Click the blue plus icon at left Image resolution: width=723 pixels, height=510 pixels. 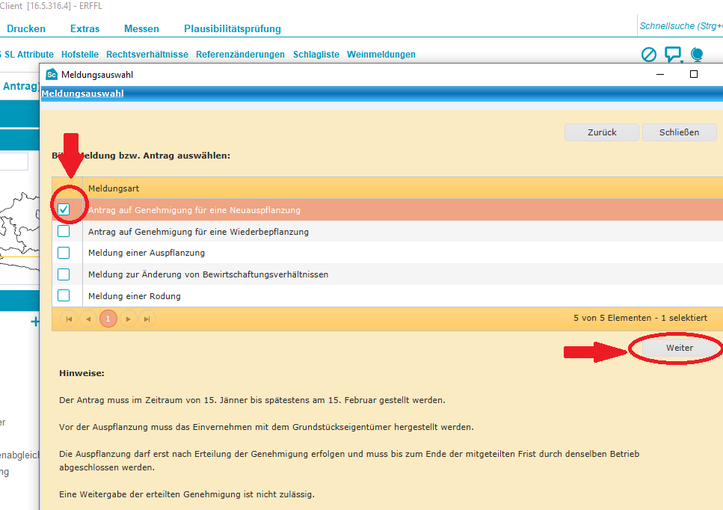[35, 322]
